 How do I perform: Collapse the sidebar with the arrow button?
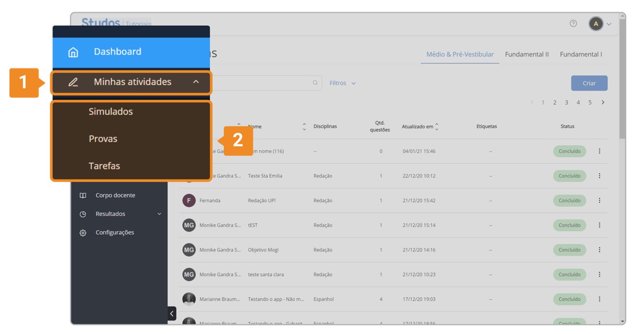point(172,313)
